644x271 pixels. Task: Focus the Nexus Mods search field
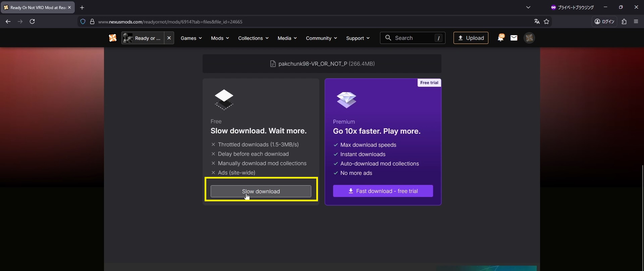tap(413, 38)
